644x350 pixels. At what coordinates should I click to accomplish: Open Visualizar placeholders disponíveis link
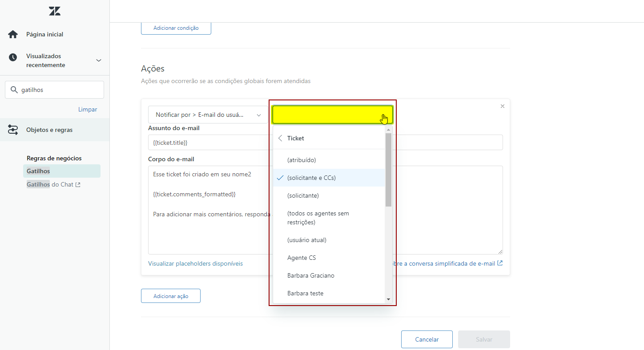pyautogui.click(x=195, y=263)
